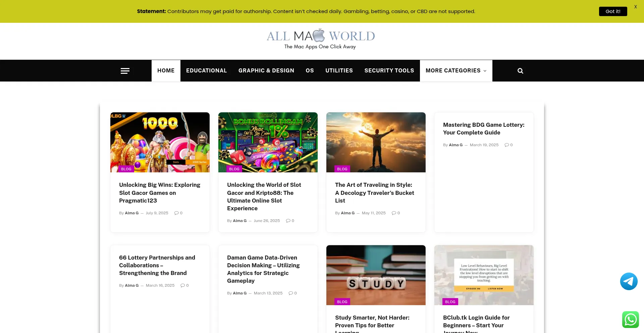Open Unlocking Big Wins Pragmatic123 article
644x333 pixels.
[x=160, y=193]
